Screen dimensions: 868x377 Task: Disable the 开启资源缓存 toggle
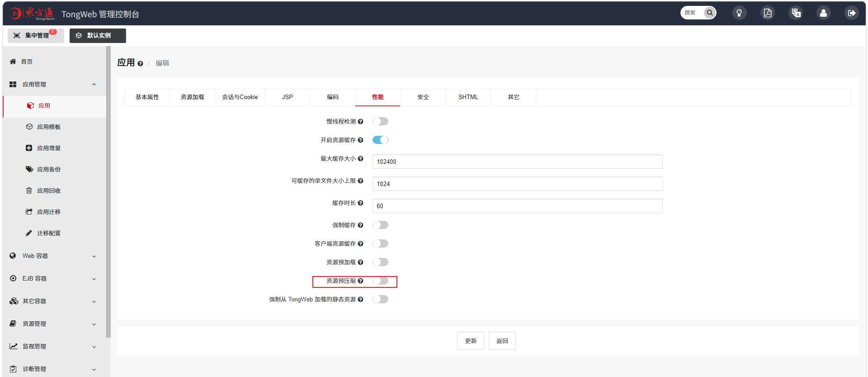point(380,140)
